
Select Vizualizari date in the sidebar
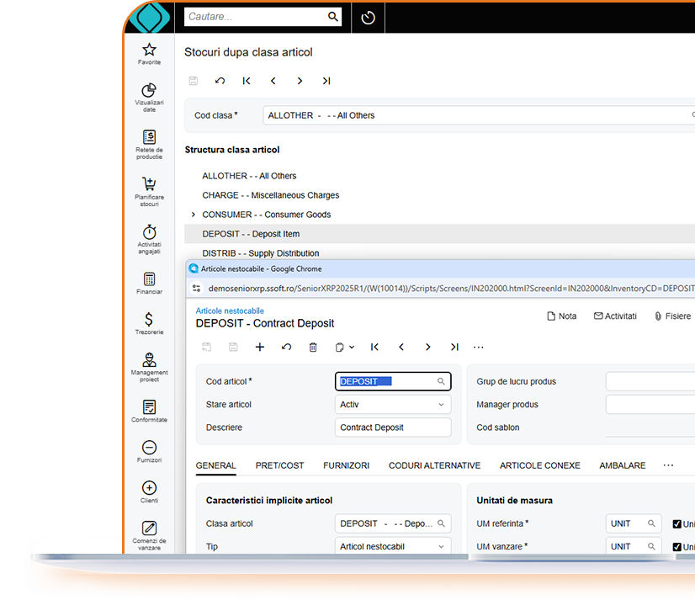(148, 95)
